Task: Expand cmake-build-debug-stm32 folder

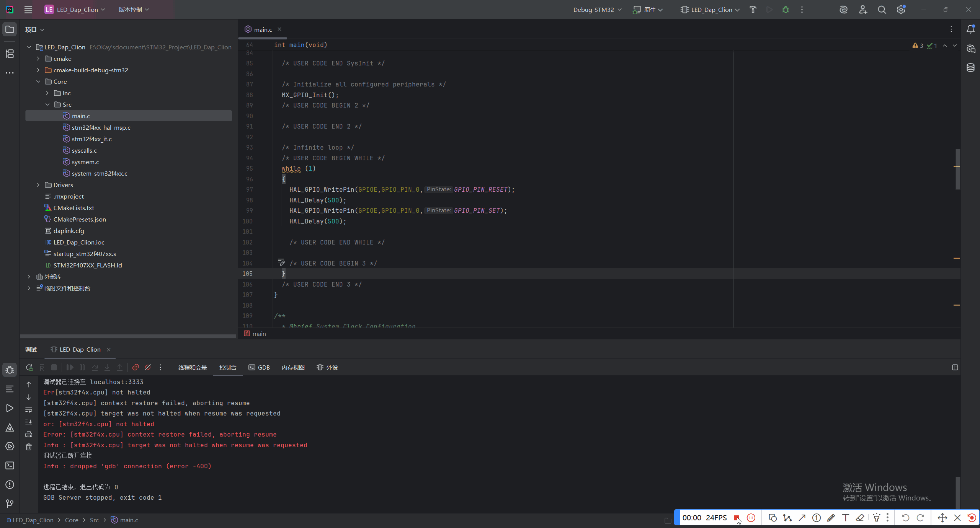Action: click(x=38, y=70)
